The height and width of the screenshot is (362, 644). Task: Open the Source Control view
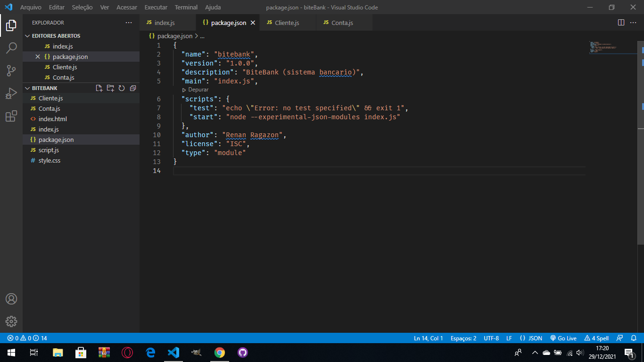tap(11, 71)
